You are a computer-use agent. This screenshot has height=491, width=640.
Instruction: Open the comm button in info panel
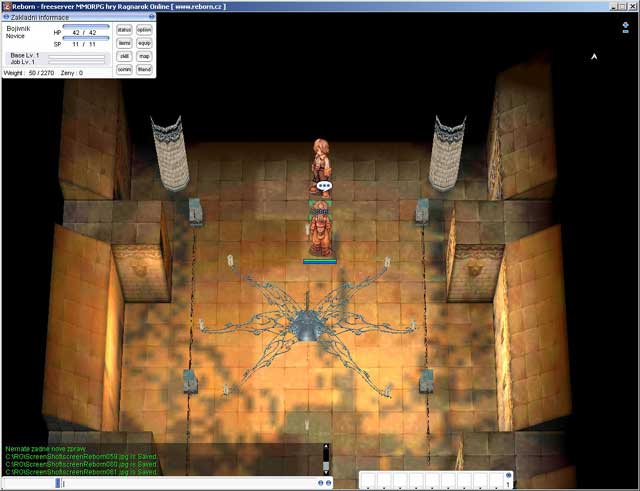(x=124, y=69)
